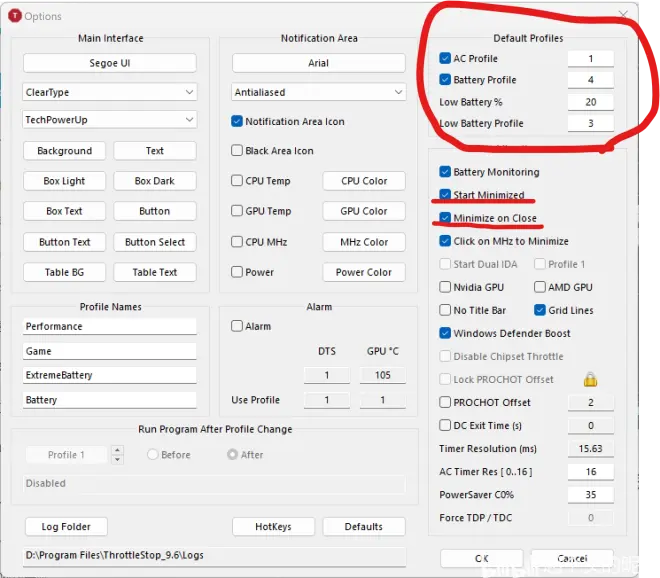The width and height of the screenshot is (660, 578).
Task: Select the Table Text color button
Action: click(x=155, y=272)
